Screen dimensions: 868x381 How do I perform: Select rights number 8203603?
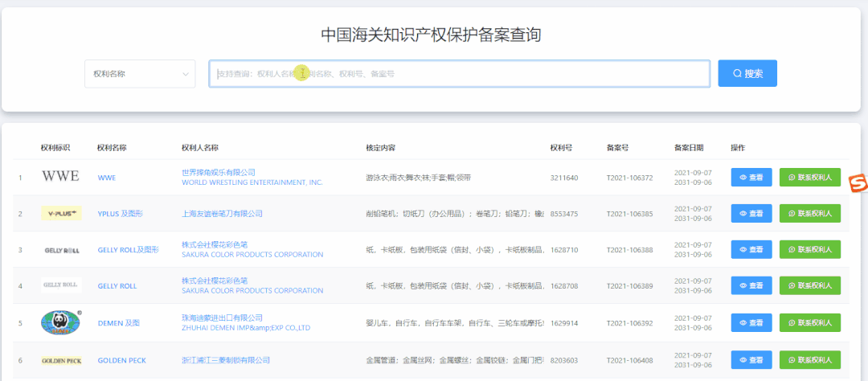(x=564, y=361)
